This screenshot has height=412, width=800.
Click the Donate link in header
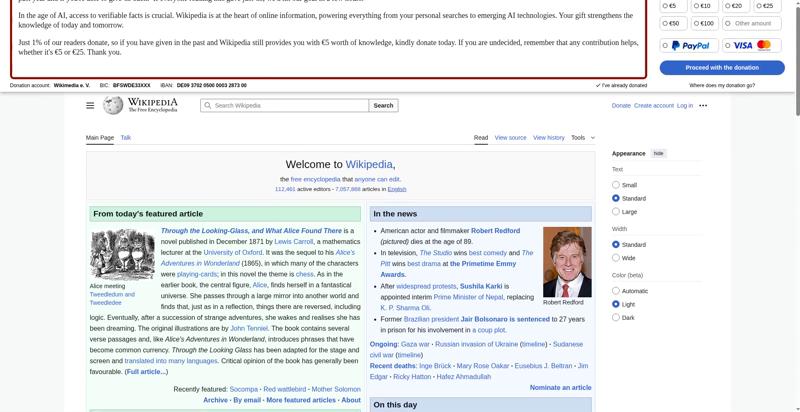621,106
